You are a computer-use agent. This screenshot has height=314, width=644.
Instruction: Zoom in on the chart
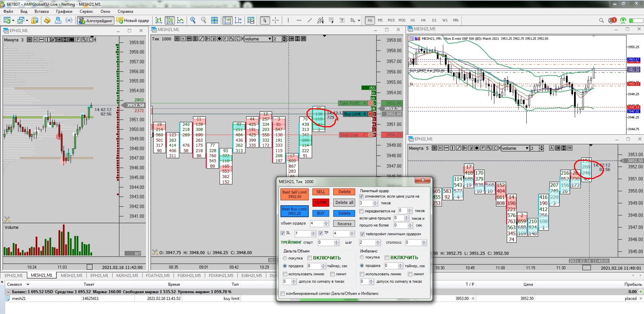coord(193,20)
